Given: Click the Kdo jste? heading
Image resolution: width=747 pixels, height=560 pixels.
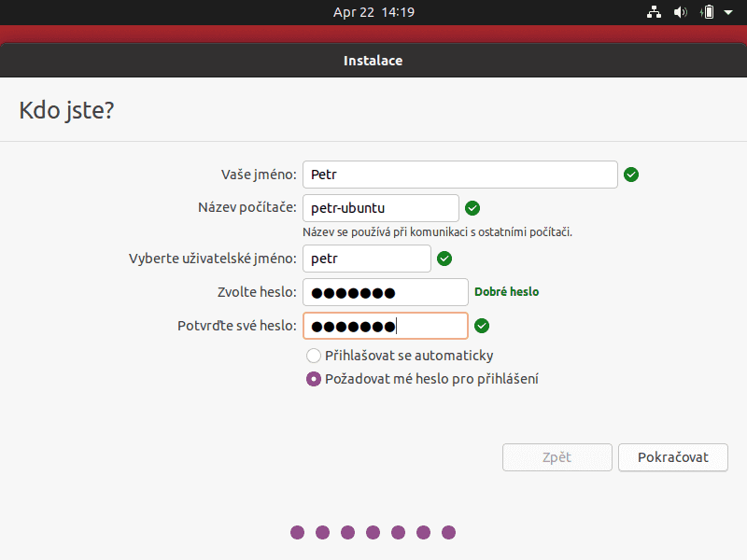Looking at the screenshot, I should click(x=66, y=110).
